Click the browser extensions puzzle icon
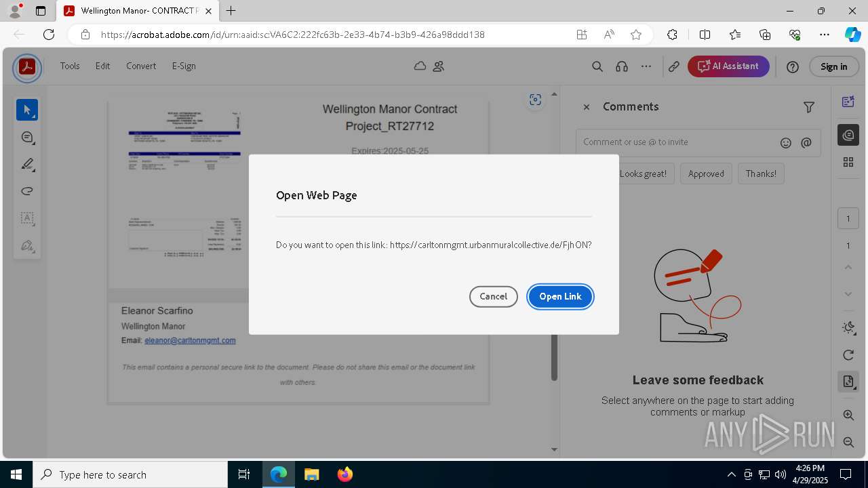868x488 pixels. [x=673, y=35]
